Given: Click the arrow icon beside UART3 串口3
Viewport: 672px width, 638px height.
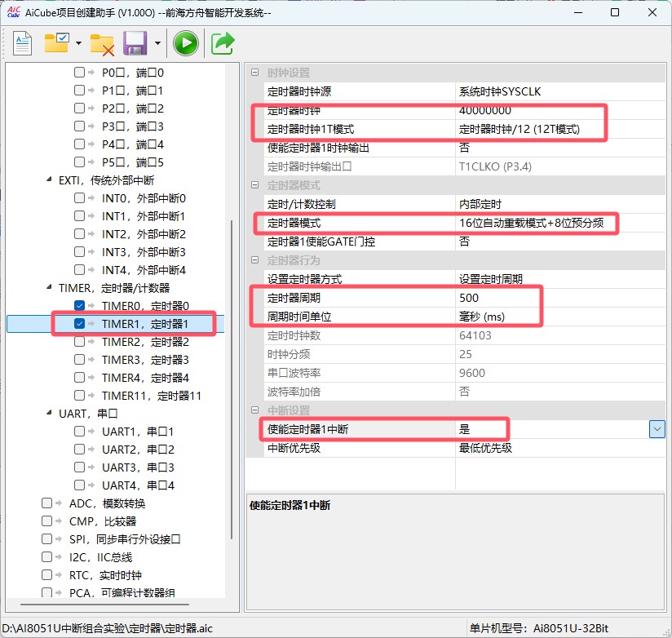Looking at the screenshot, I should [x=91, y=467].
